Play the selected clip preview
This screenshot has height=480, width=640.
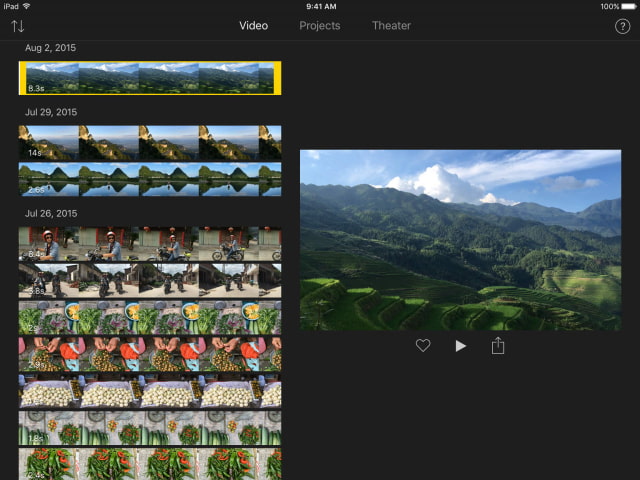point(460,346)
